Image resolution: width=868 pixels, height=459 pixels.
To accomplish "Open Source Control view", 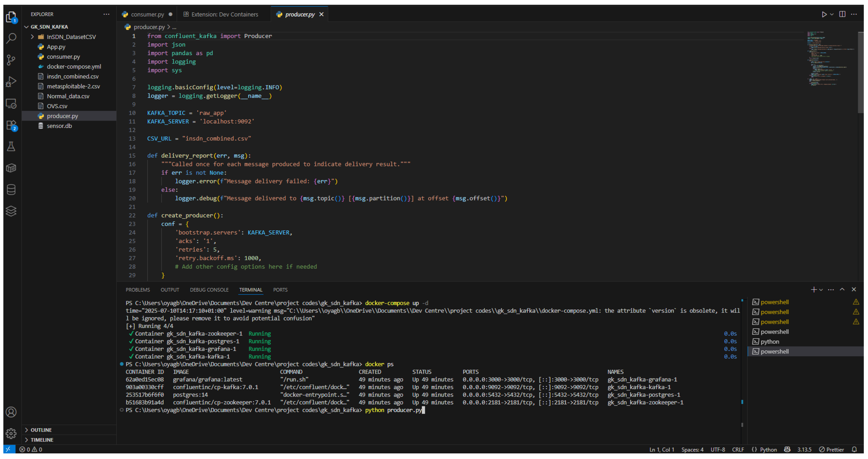I will tap(11, 60).
